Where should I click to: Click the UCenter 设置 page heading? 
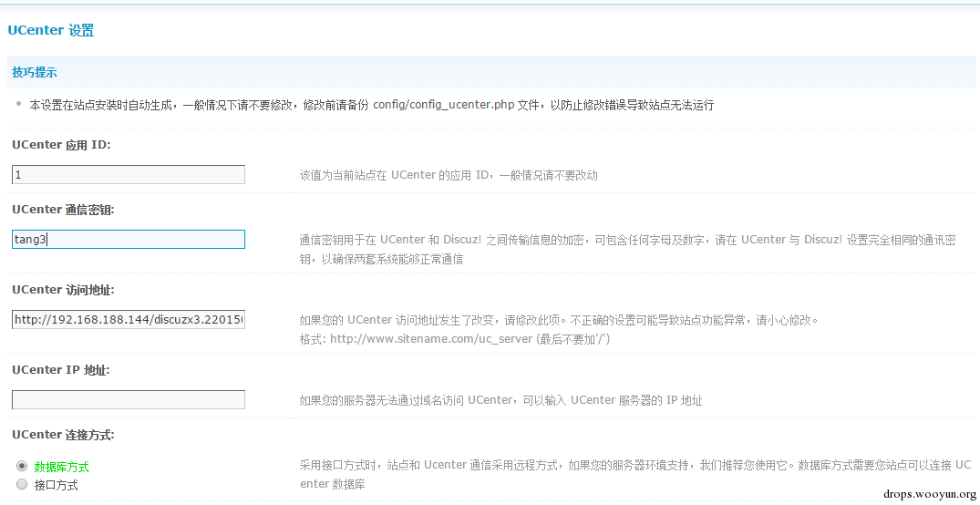51,30
